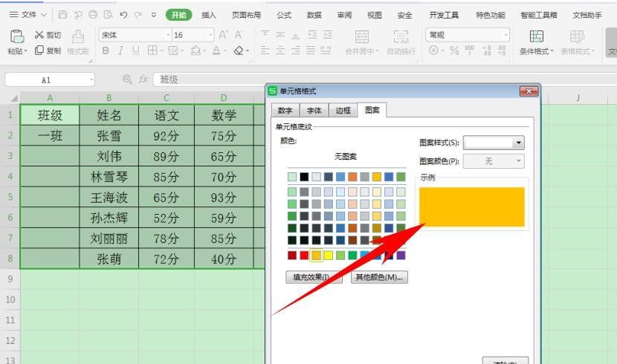Viewport: 617px width, 364px height.
Task: Click the Other Colors button
Action: (x=379, y=277)
